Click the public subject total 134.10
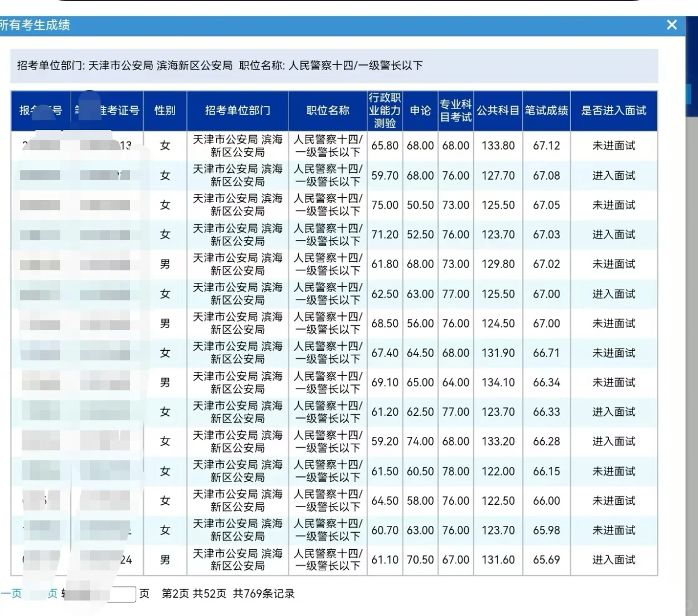Viewport: 698px width, 616px height. point(498,383)
